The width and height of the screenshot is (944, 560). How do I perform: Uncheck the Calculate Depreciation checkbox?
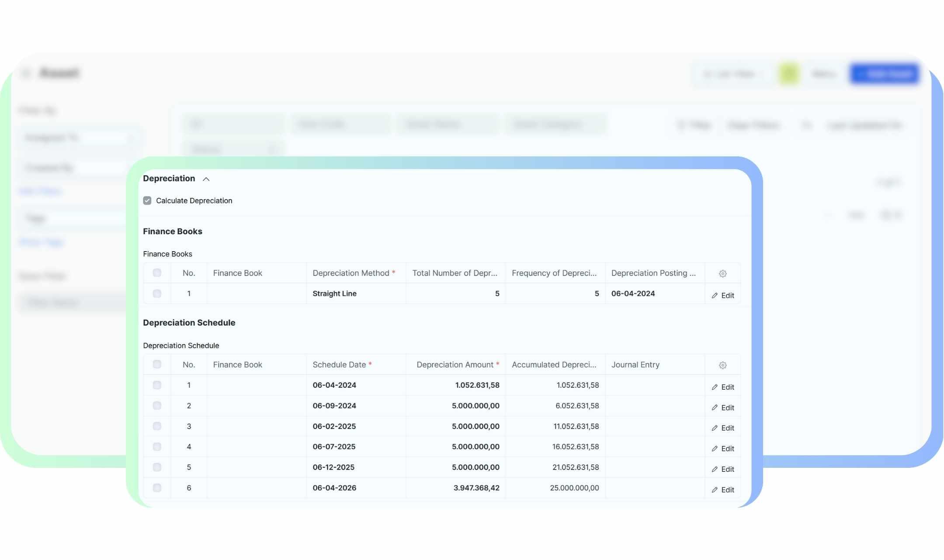[x=147, y=200]
